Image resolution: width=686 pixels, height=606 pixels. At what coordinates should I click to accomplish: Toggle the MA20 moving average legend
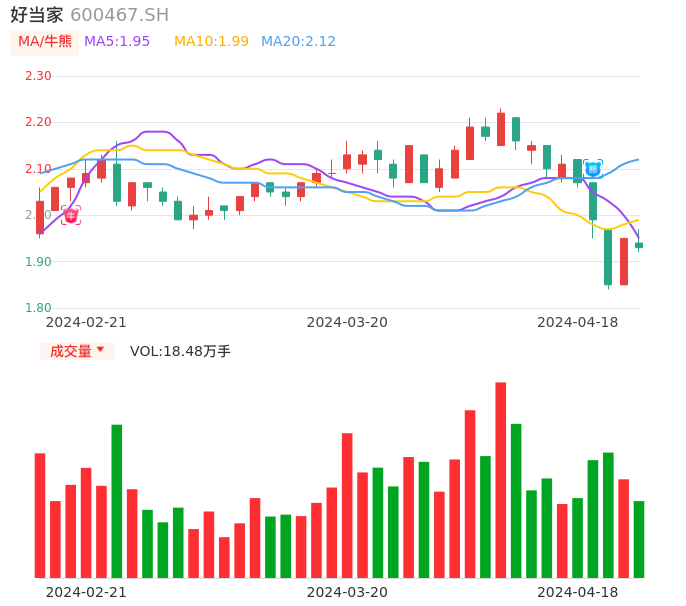tap(298, 42)
